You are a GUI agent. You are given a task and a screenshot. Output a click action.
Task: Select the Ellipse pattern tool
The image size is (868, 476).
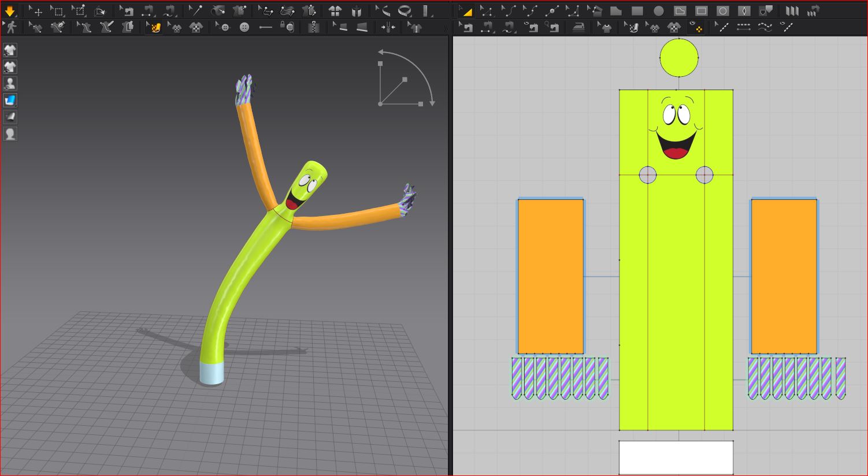(658, 11)
